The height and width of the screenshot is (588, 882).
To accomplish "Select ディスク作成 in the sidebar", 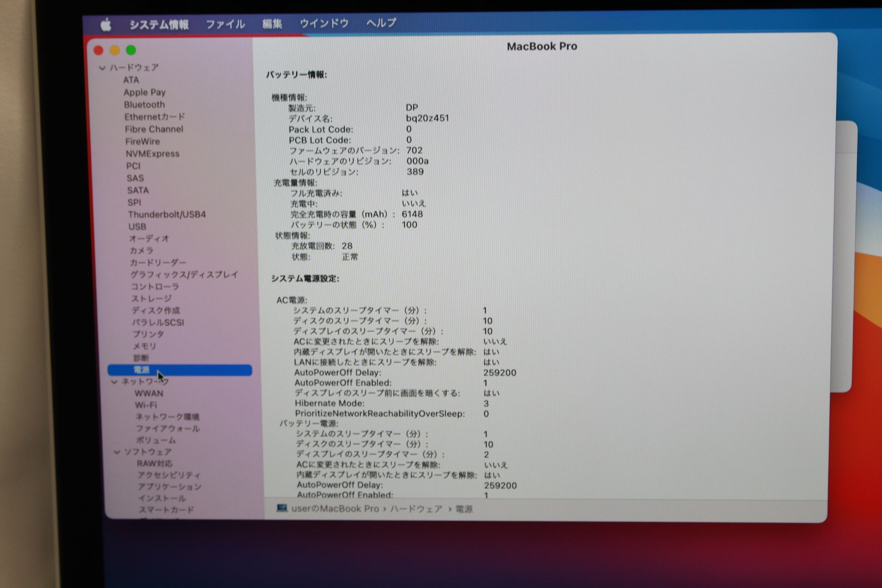I will click(x=156, y=310).
